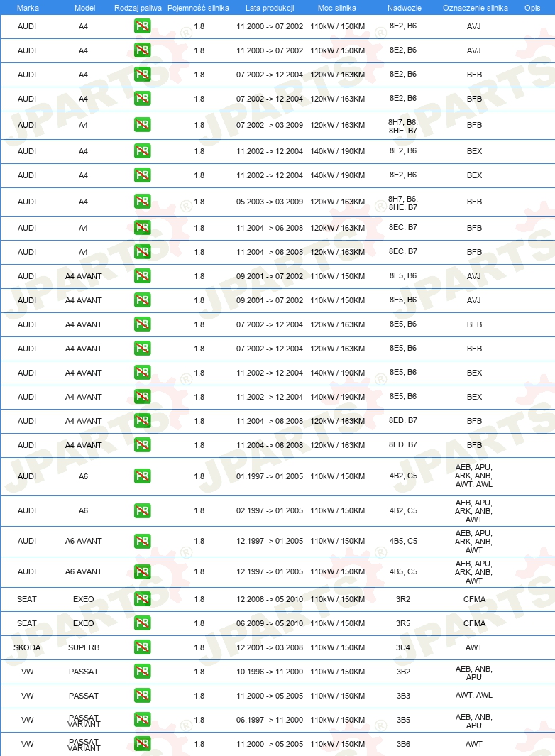This screenshot has width=555, height=756.
Task: Select the SKODA brand cell
Action: point(27,647)
